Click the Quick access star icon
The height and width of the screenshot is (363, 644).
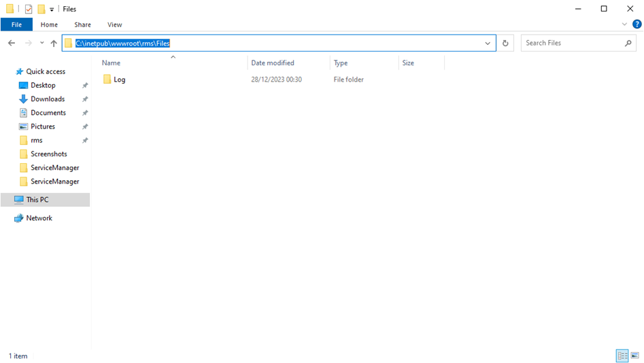point(19,71)
